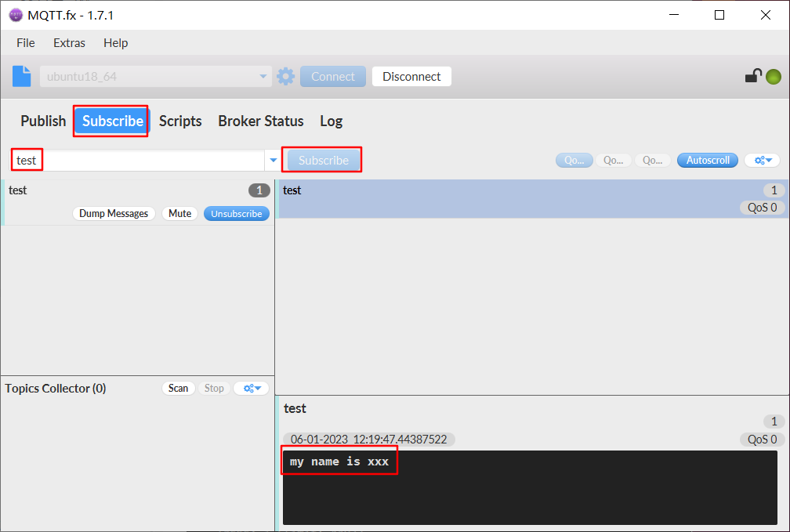Click inside the topic input field
Screen dimensions: 790x532
tap(118, 160)
